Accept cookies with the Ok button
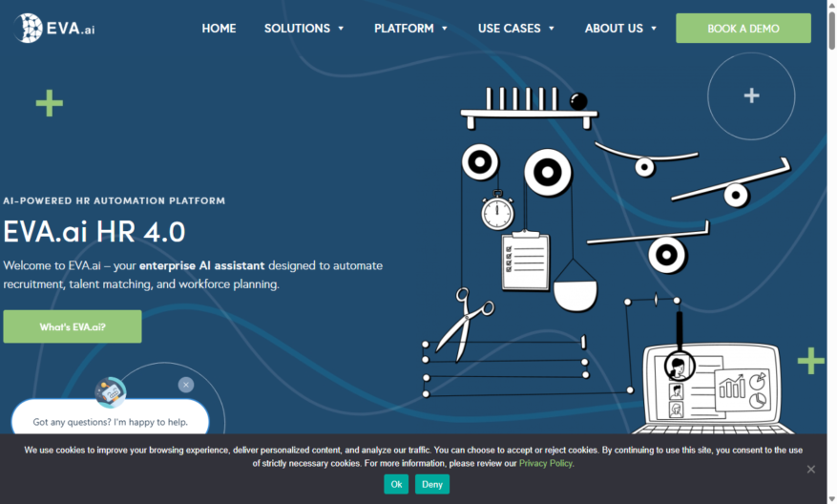 pos(396,484)
